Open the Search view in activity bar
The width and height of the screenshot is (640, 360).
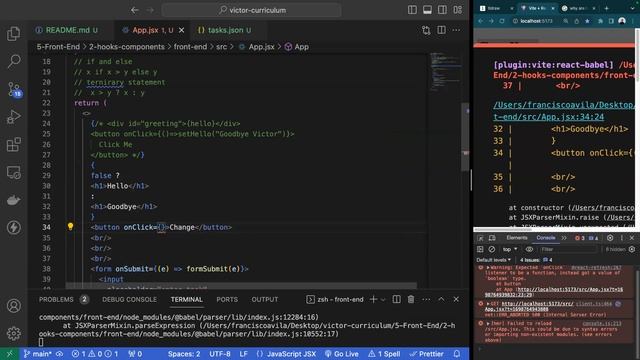(x=13, y=61)
